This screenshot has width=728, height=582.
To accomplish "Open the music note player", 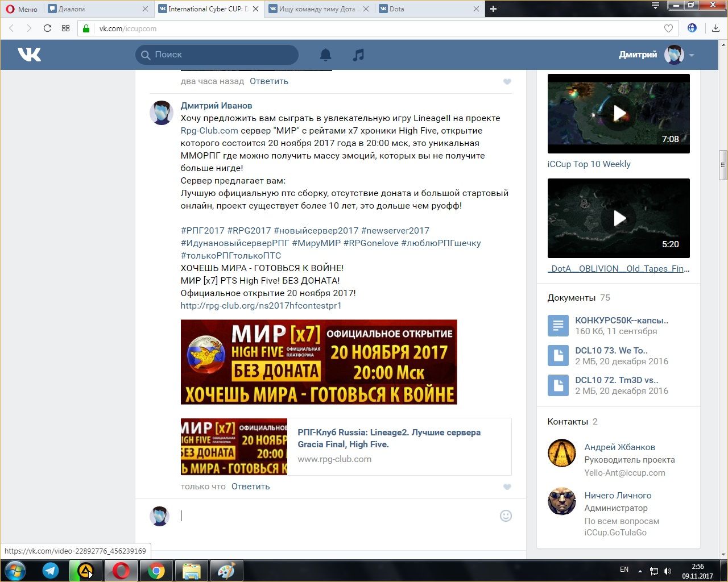I will [x=358, y=55].
